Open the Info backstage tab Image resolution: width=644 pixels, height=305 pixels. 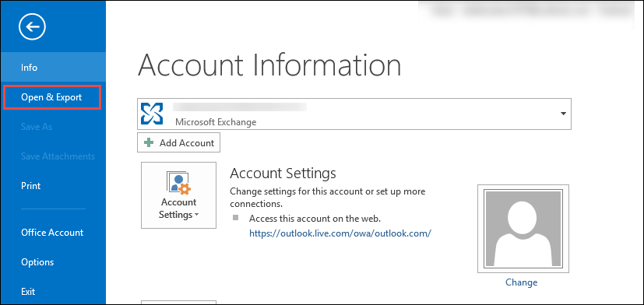click(x=53, y=68)
